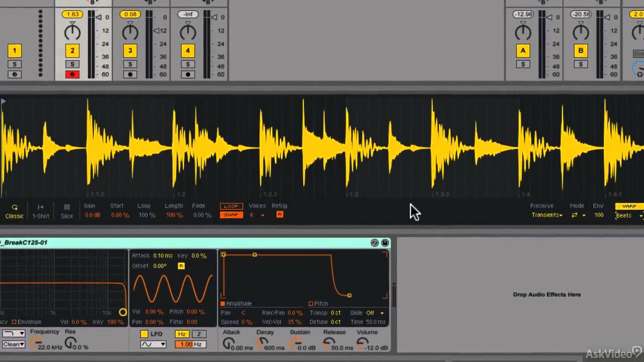
Task: Set LFO rate mode to Hz
Action: click(182, 334)
